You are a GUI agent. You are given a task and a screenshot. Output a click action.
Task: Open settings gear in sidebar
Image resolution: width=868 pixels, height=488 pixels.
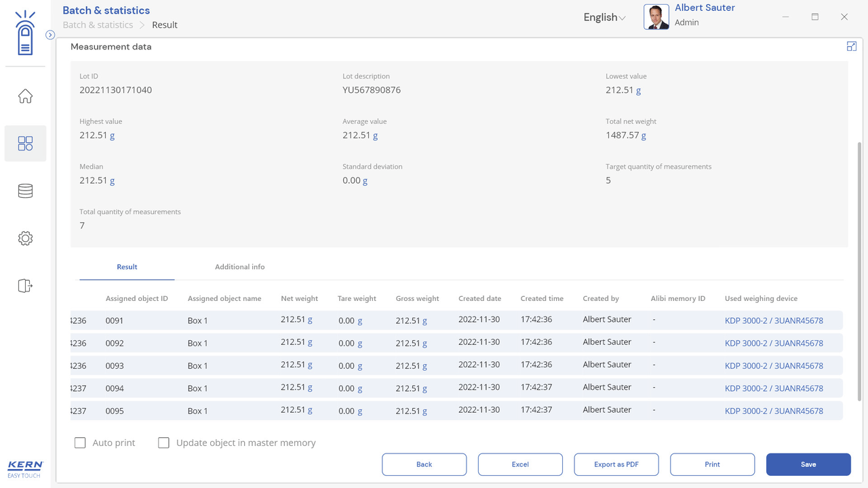click(x=25, y=239)
